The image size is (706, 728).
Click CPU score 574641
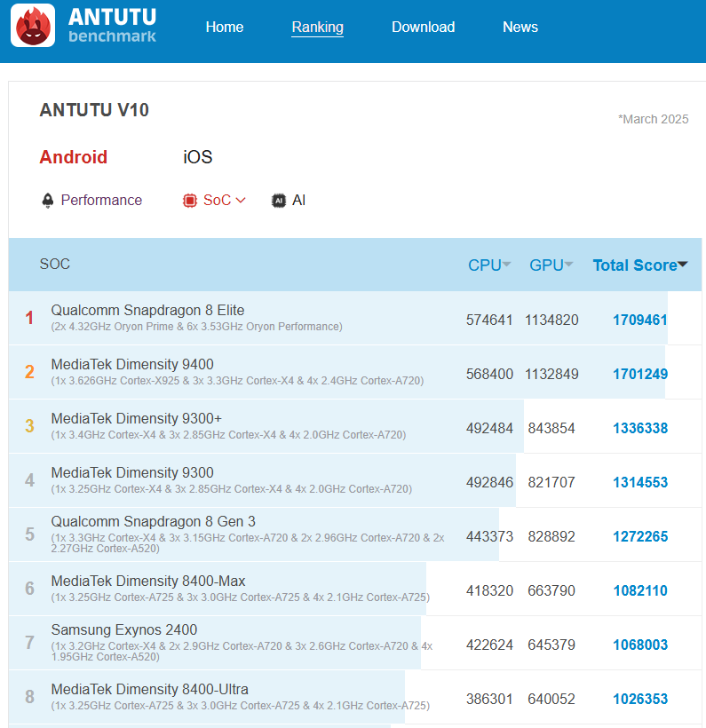point(489,320)
